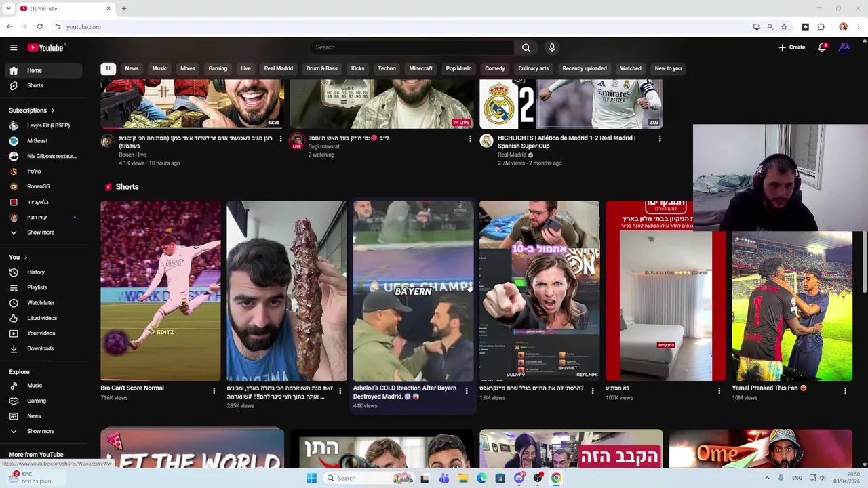Screen dimensions: 868x488
Task: Open Bro Can't Score Normal short thumbnail
Action: 161,291
